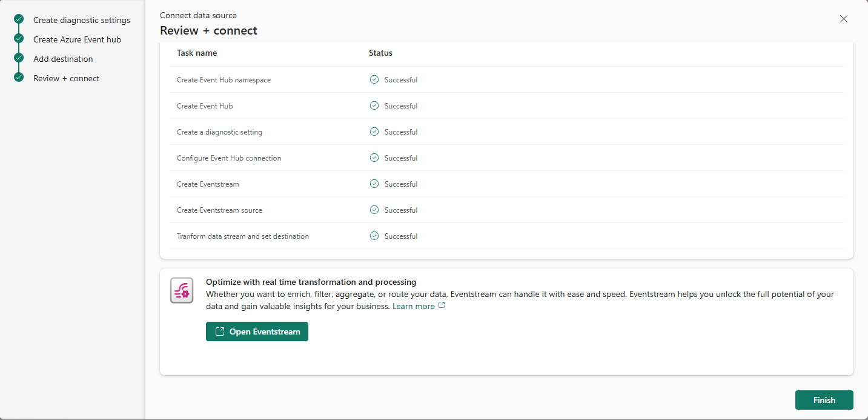
Task: Click the Configure Event Hub connection status icon
Action: pyautogui.click(x=374, y=158)
